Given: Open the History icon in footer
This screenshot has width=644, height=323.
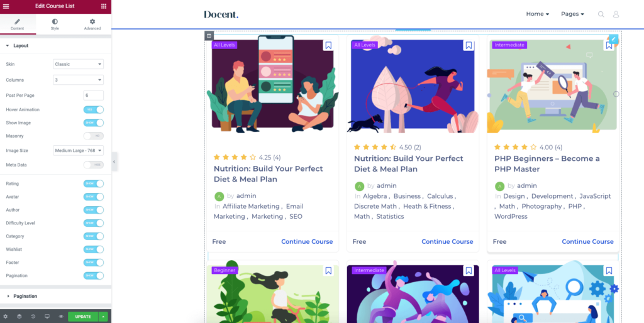Looking at the screenshot, I should click(33, 317).
